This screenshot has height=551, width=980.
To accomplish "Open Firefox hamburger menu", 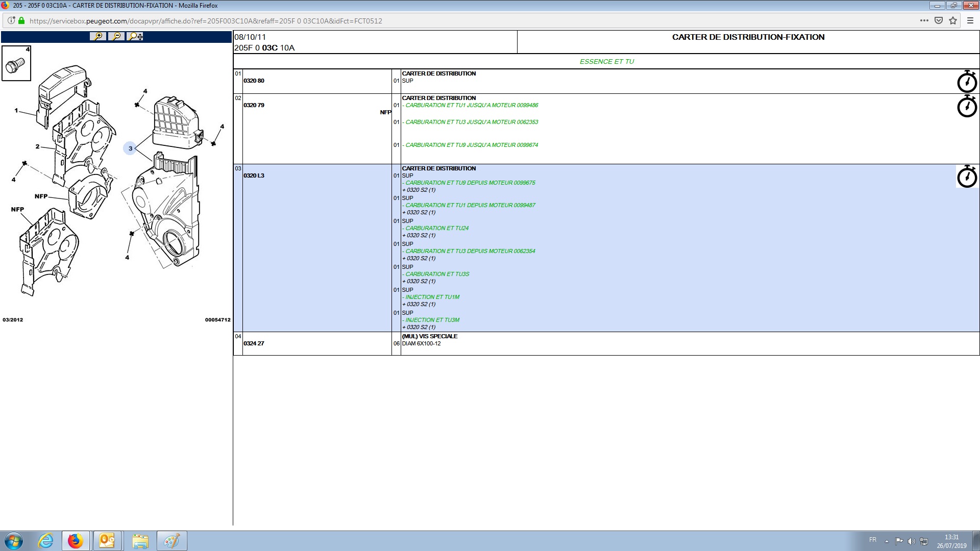I will (x=970, y=21).
